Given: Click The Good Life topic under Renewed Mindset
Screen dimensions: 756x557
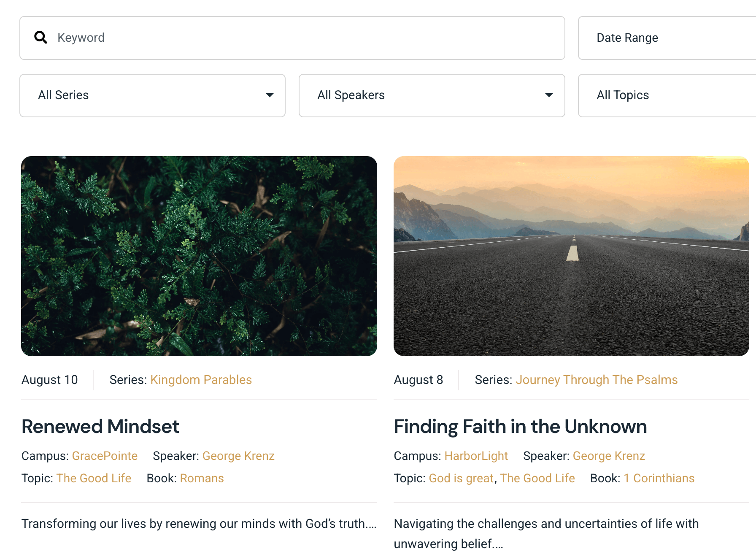Looking at the screenshot, I should [x=94, y=478].
